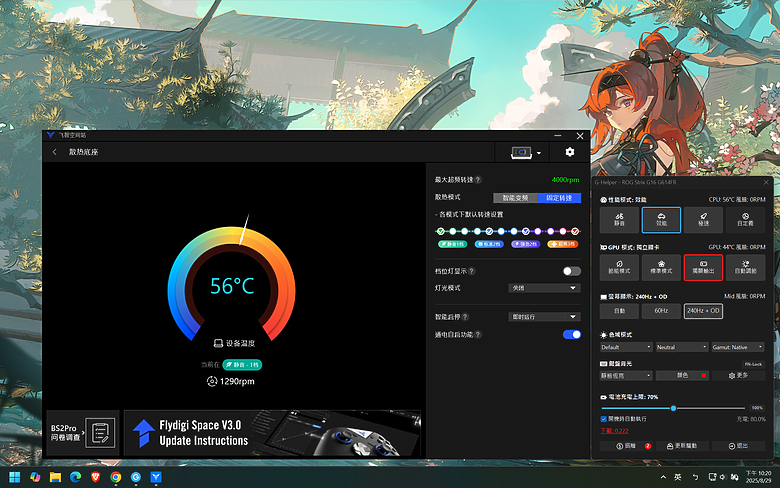780x488 pixels.
Task: Toggle the FN-Lock button in G-Helper
Action: tap(753, 364)
